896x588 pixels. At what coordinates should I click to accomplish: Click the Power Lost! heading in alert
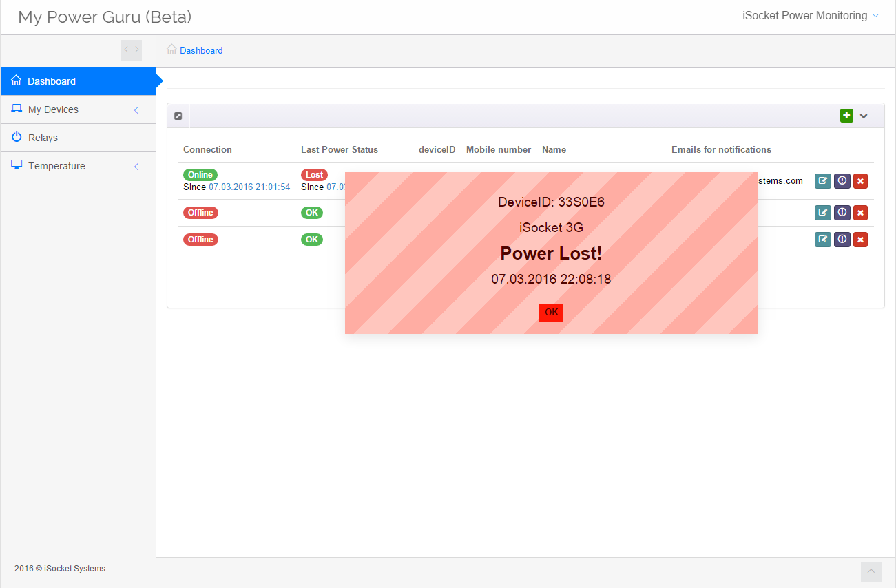click(551, 253)
